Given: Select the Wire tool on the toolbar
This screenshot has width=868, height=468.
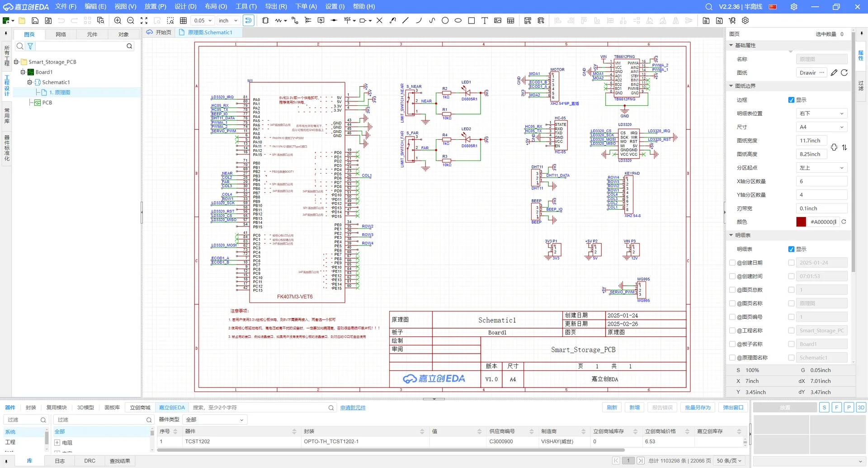Looking at the screenshot, I should tap(278, 20).
